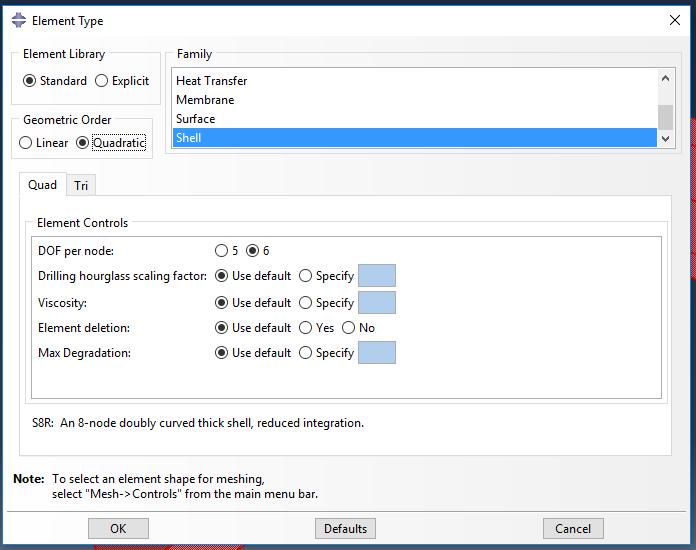This screenshot has height=550, width=696.
Task: Choose Specify for Max Degradation
Action: (326, 353)
